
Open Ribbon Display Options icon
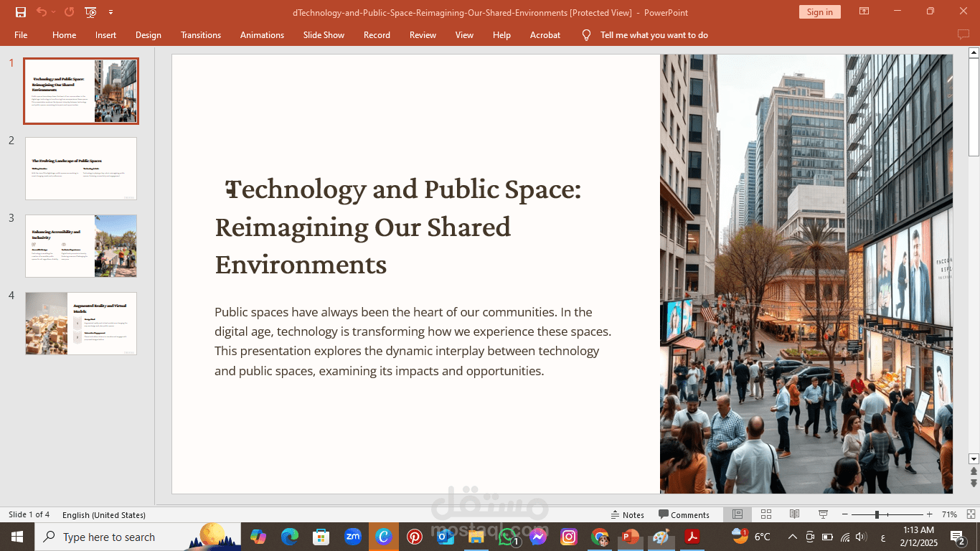864,11
